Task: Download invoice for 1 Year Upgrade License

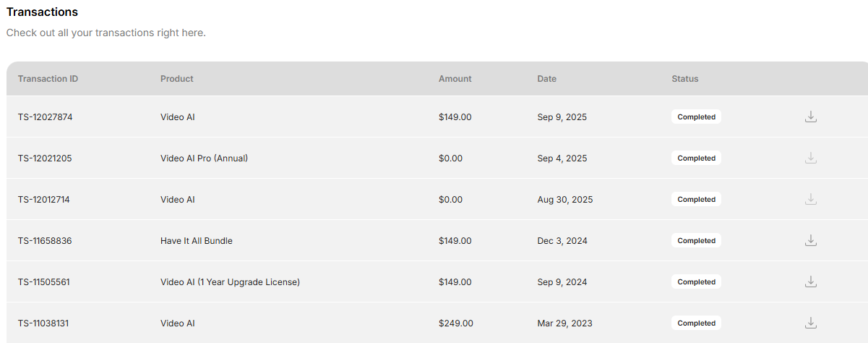Action: pyautogui.click(x=811, y=281)
